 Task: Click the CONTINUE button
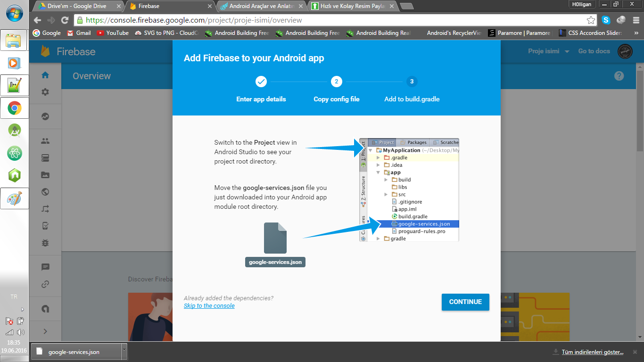pyautogui.click(x=465, y=302)
